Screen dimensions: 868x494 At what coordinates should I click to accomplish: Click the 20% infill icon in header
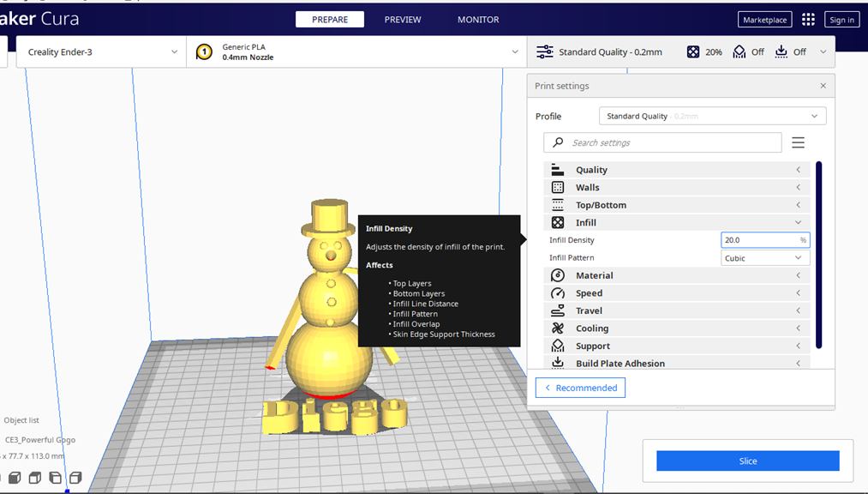pos(693,51)
